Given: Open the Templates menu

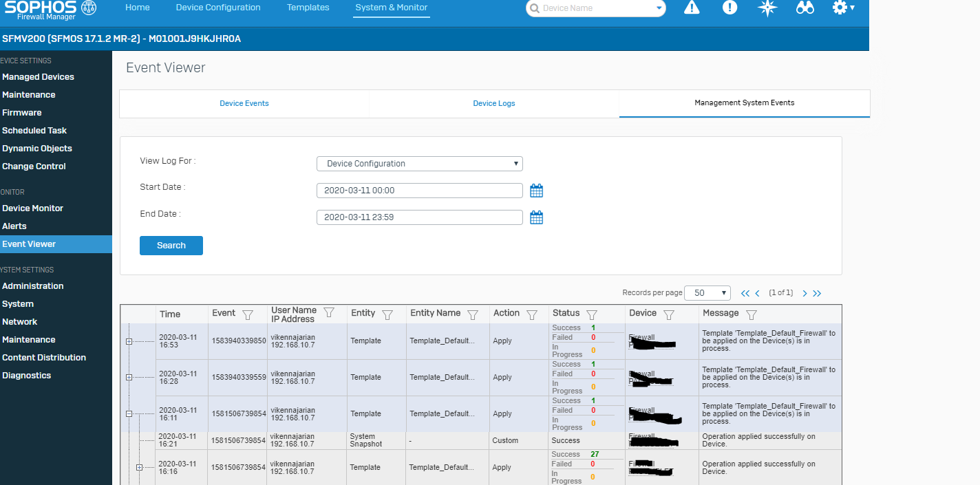Looking at the screenshot, I should (x=308, y=8).
